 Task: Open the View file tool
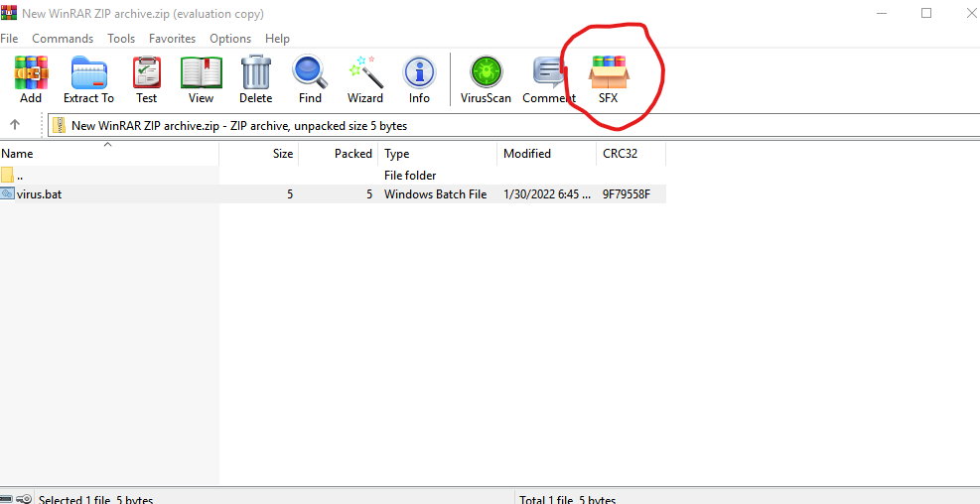(x=202, y=79)
